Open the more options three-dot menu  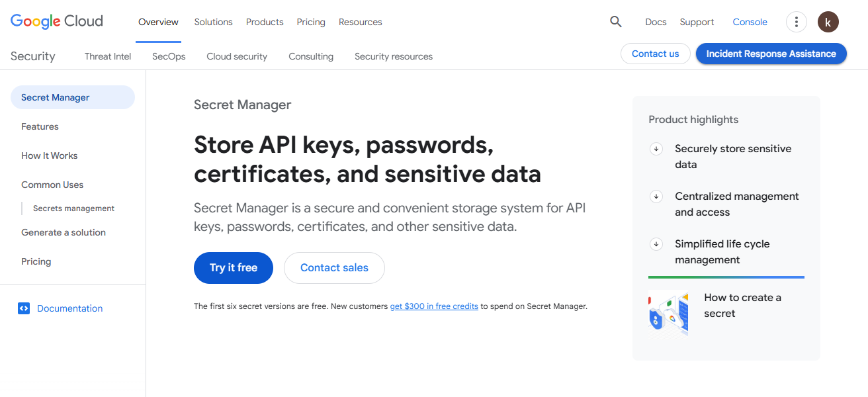point(796,21)
